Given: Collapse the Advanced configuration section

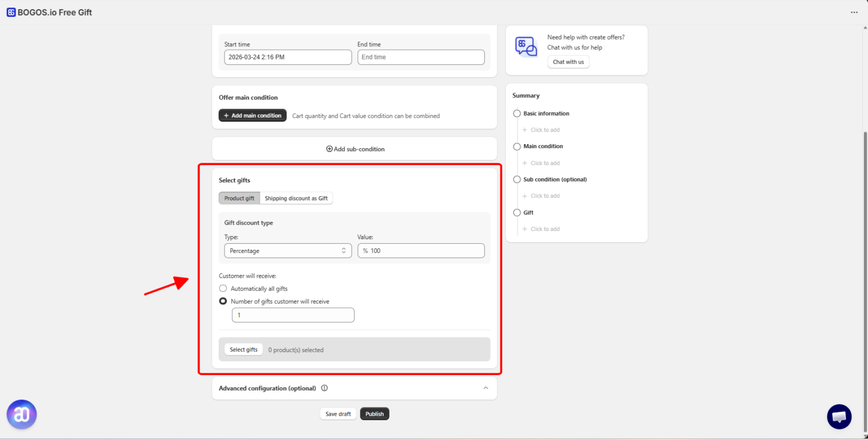Looking at the screenshot, I should (x=486, y=388).
